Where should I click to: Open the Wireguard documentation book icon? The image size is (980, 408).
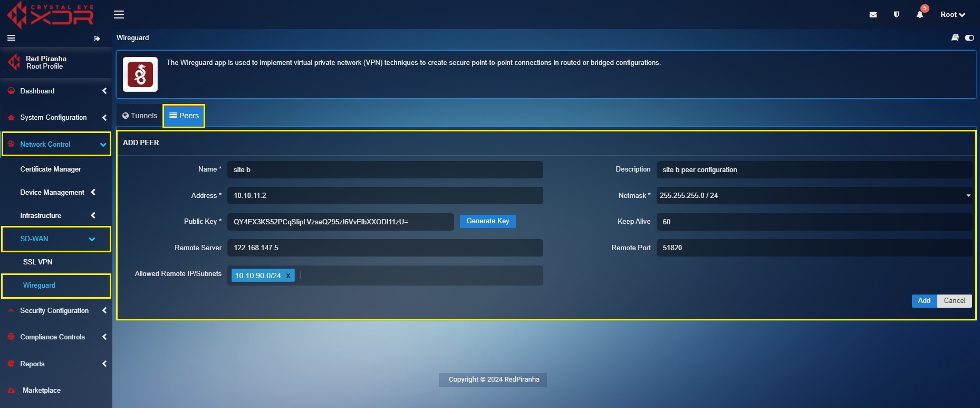955,38
